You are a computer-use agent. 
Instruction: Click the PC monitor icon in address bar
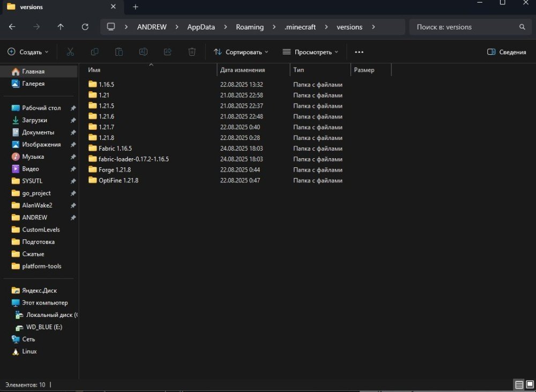pyautogui.click(x=111, y=27)
